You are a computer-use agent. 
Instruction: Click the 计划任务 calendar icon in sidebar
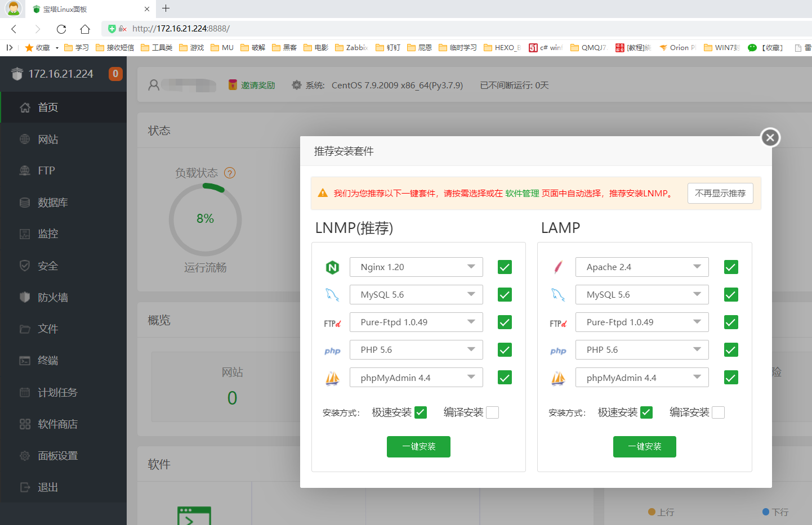[x=25, y=392]
